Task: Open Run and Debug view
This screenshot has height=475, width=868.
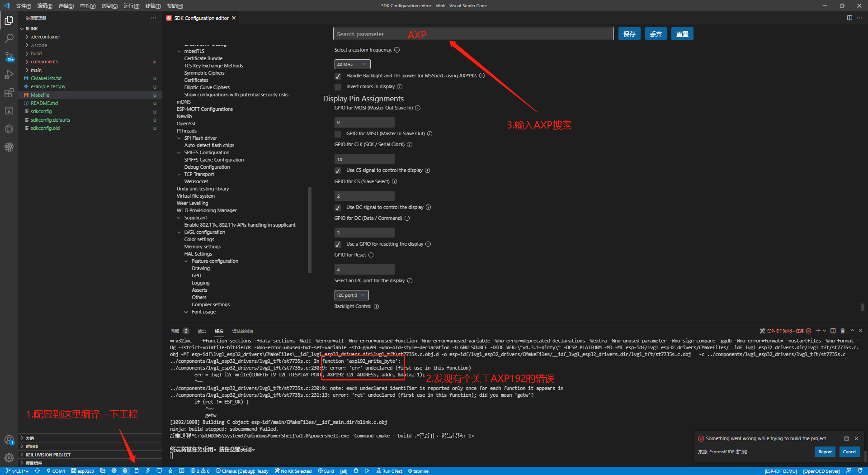Action: click(x=9, y=75)
